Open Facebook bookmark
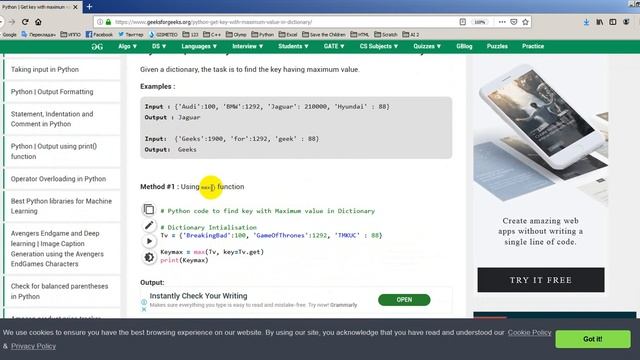This screenshot has width=640, height=360. click(x=99, y=35)
